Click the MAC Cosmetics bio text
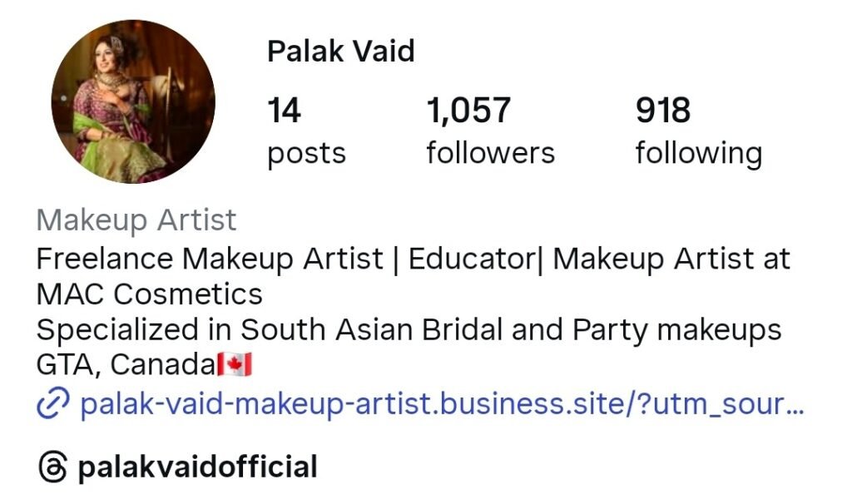This screenshot has height=504, width=852. 149,294
